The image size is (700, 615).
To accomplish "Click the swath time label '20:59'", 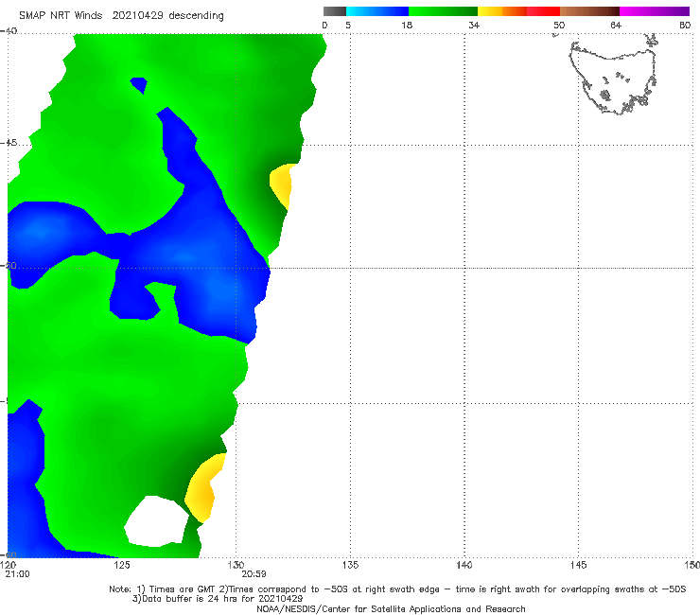I will pos(254,574).
